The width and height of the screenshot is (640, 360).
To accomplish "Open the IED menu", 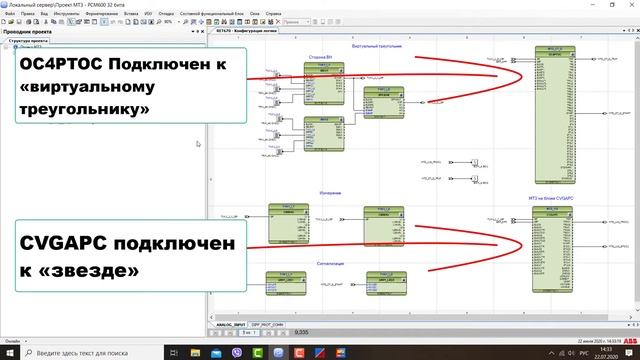I will point(148,13).
